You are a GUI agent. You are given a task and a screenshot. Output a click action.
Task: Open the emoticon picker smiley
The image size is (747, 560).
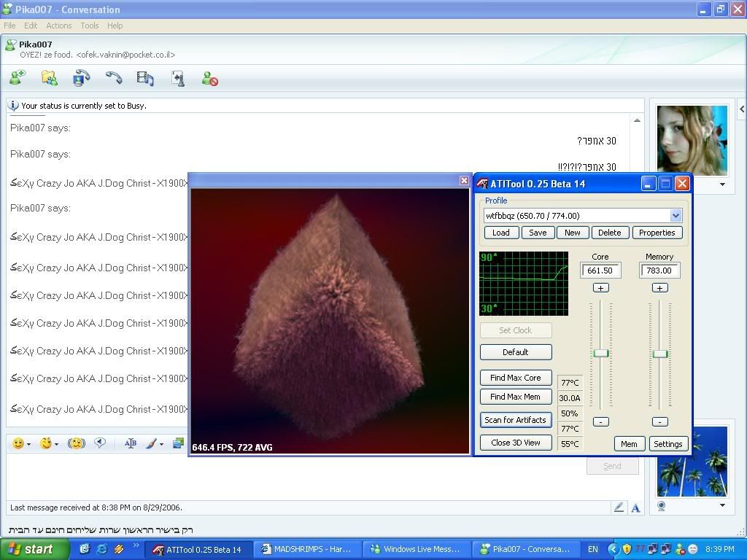18,443
